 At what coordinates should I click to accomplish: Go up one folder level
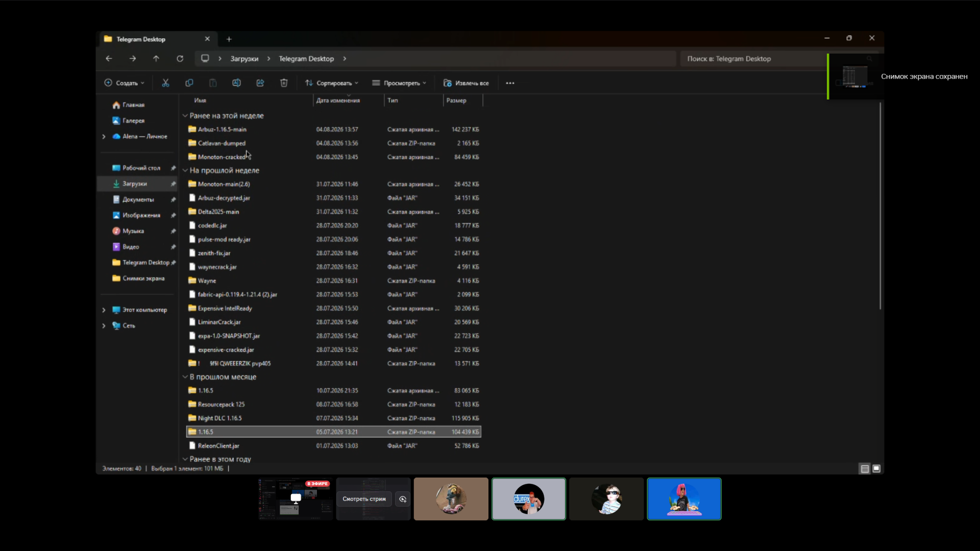[x=156, y=59]
